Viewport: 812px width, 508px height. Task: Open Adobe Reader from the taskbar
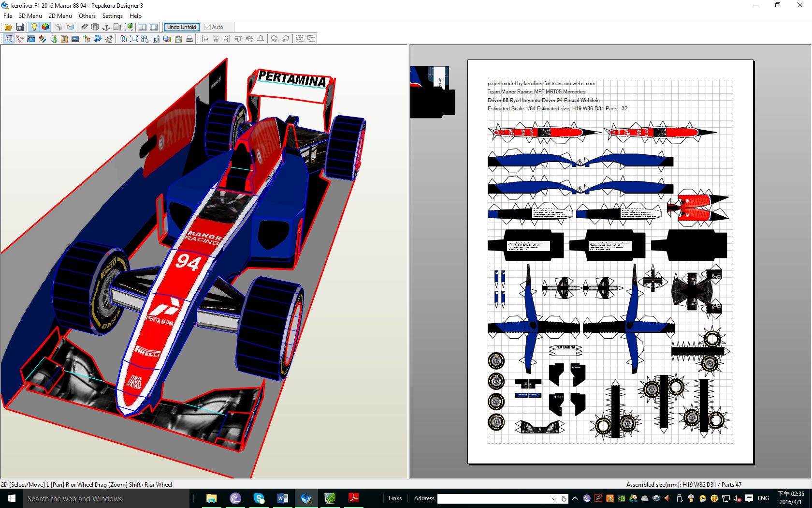pos(354,498)
